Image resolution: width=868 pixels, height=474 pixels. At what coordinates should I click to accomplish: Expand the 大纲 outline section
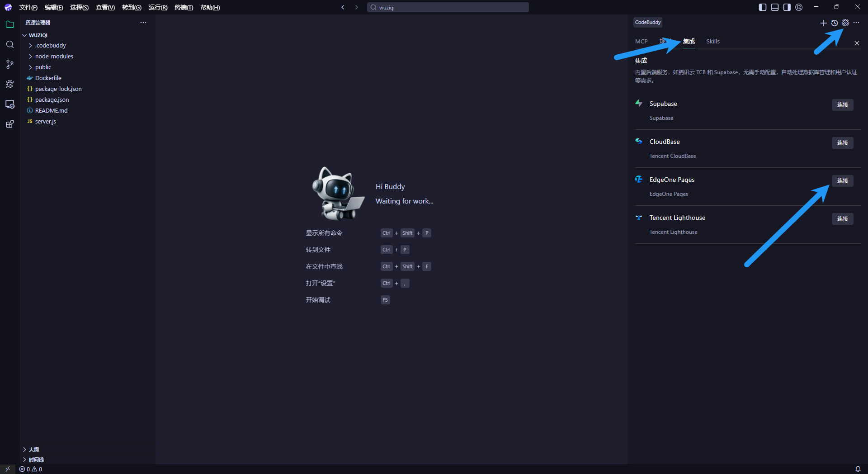33,450
